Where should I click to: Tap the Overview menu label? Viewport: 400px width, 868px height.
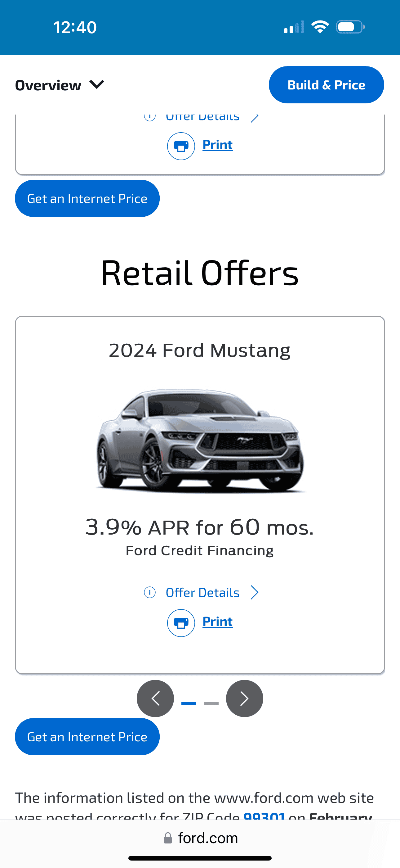pyautogui.click(x=48, y=85)
